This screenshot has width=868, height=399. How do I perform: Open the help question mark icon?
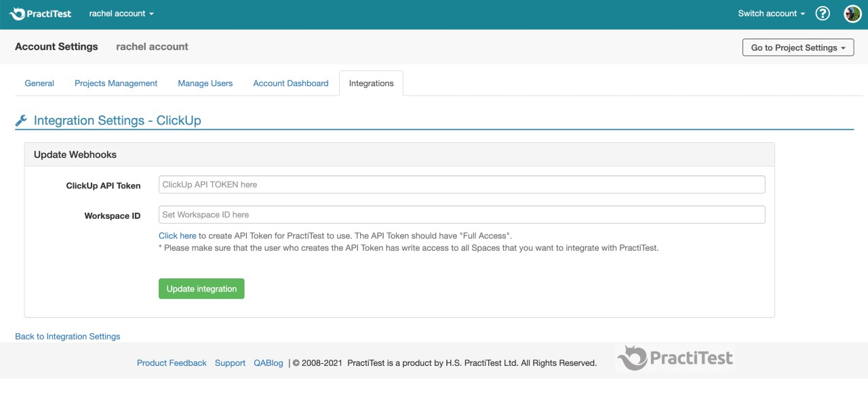pos(823,14)
